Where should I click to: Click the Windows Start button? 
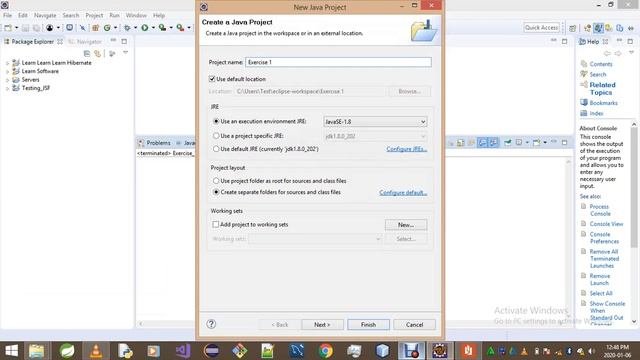click(x=11, y=351)
